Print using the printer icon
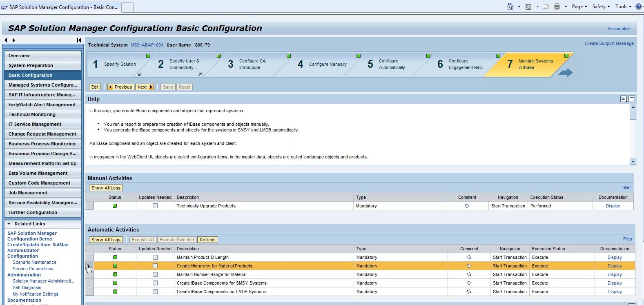Viewport: 644px width, 305px height. pyautogui.click(x=557, y=7)
